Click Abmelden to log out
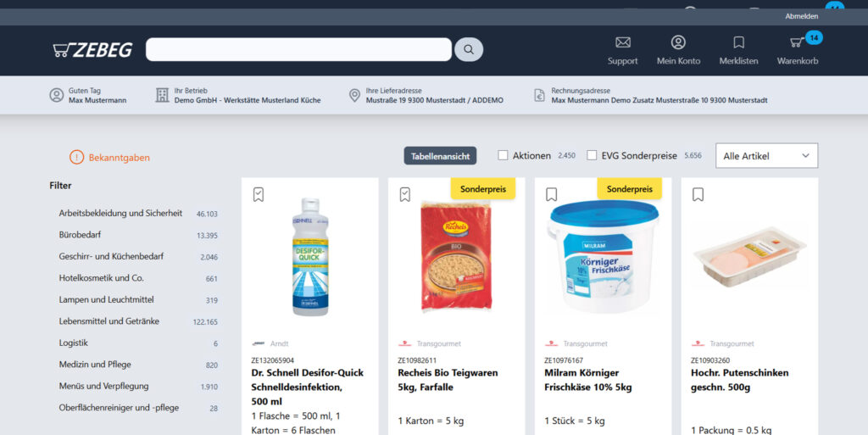This screenshot has width=868, height=435. coord(801,17)
